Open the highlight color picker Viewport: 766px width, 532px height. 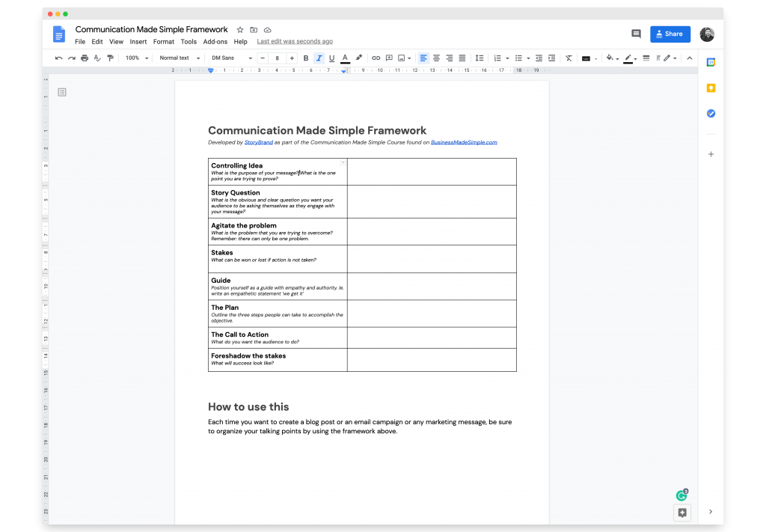[359, 58]
